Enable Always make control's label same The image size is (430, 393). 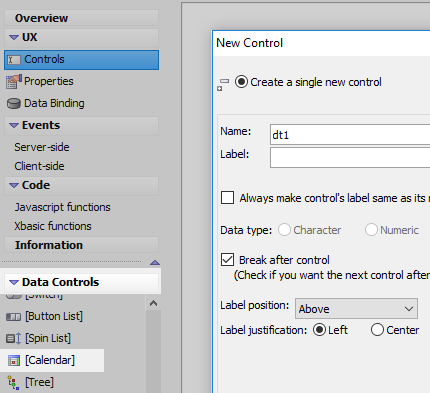coord(227,197)
